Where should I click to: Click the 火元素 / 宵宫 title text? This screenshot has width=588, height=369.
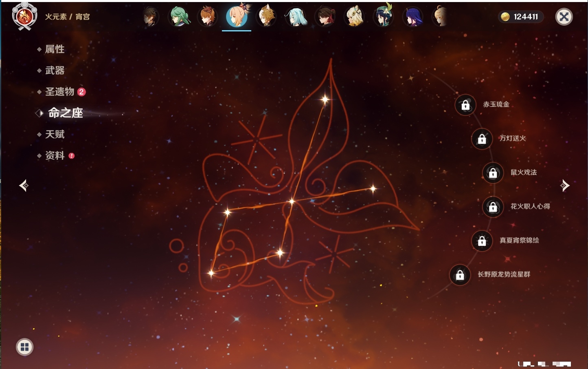[x=67, y=17]
